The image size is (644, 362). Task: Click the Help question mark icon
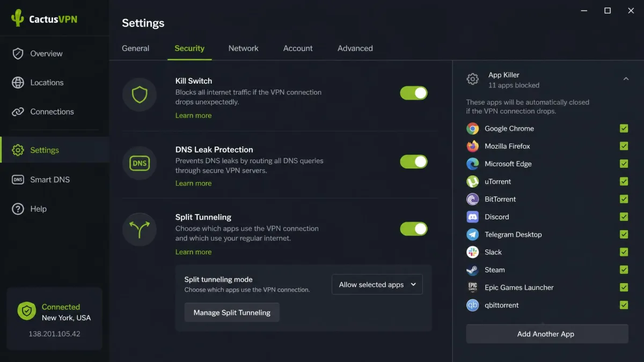coord(18,209)
